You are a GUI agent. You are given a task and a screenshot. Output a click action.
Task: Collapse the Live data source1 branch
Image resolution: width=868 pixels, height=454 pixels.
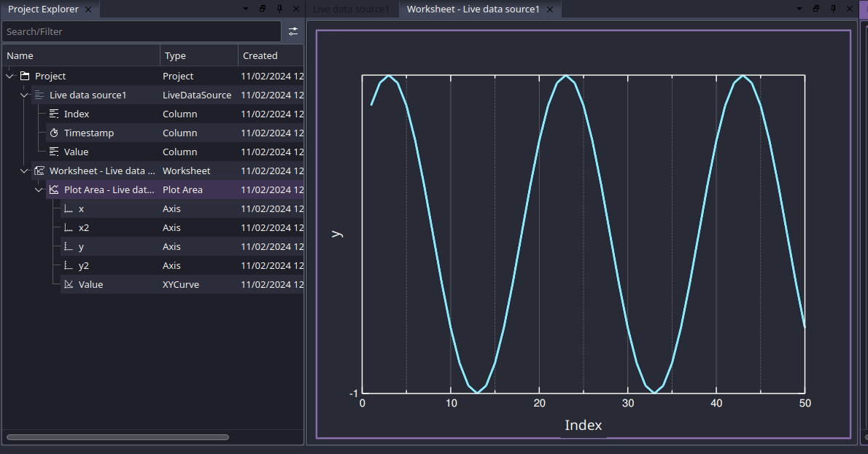click(24, 95)
